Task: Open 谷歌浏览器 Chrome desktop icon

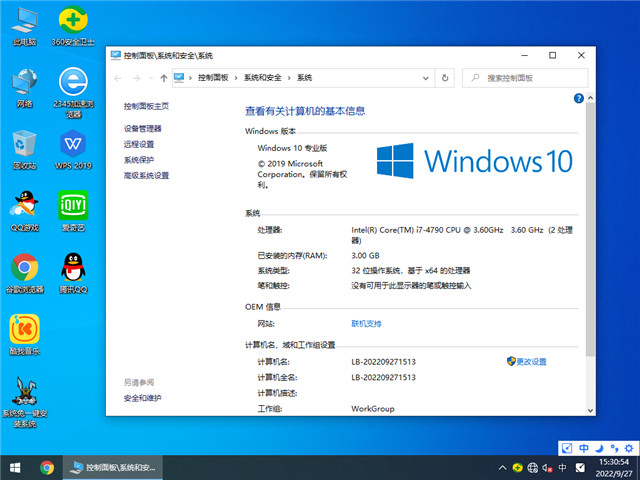Action: (x=24, y=273)
